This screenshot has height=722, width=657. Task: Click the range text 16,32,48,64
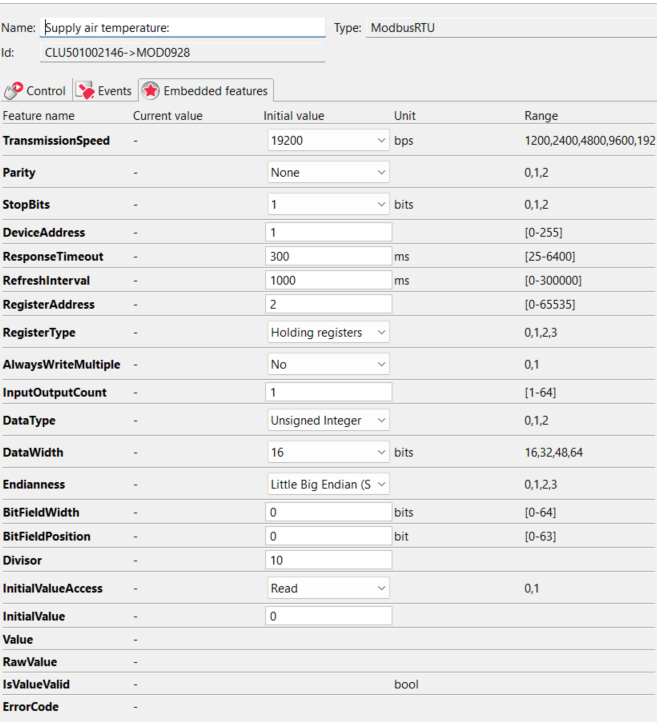coord(553,452)
